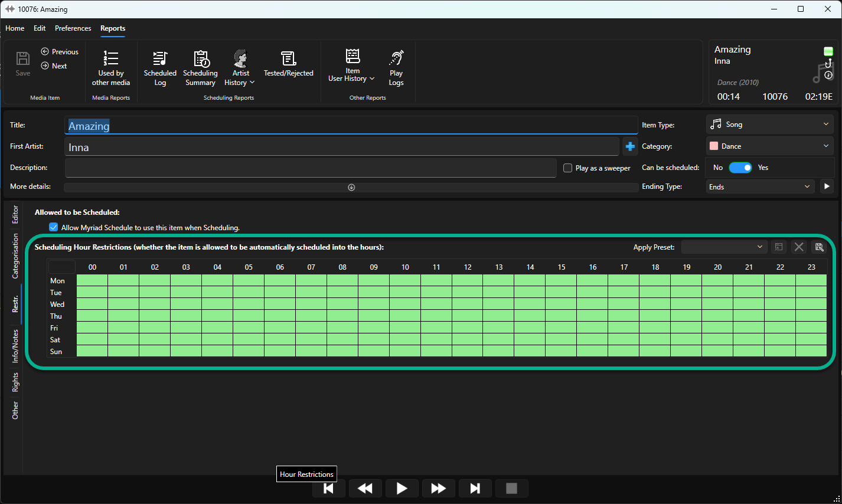Save the hour restrictions preset icon
The image size is (842, 504).
coord(819,247)
